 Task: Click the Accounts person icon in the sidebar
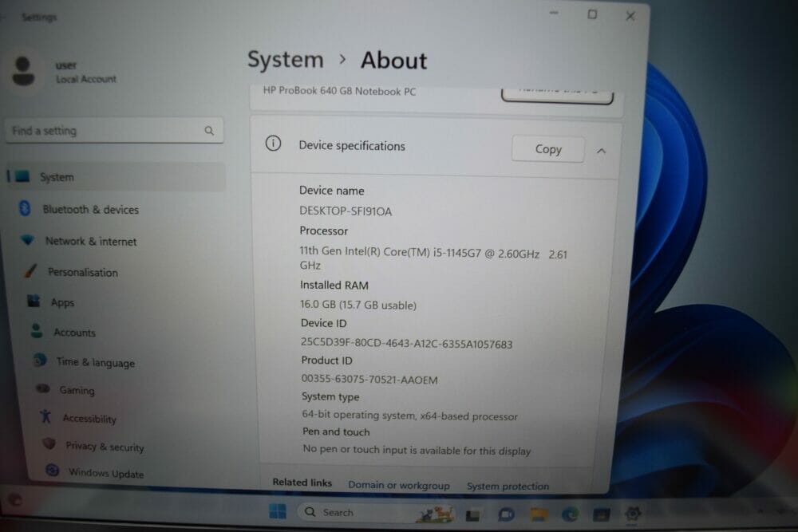click(37, 330)
